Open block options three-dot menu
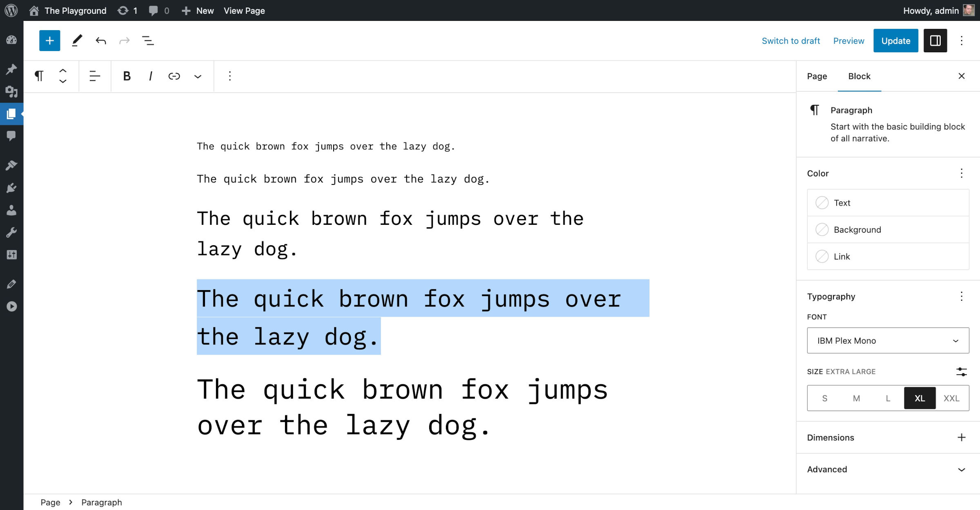 point(229,76)
